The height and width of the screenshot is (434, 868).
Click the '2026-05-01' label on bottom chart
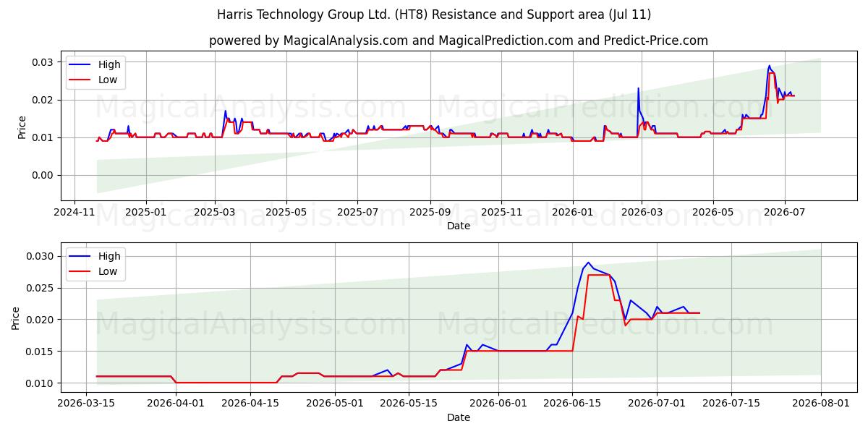click(335, 404)
